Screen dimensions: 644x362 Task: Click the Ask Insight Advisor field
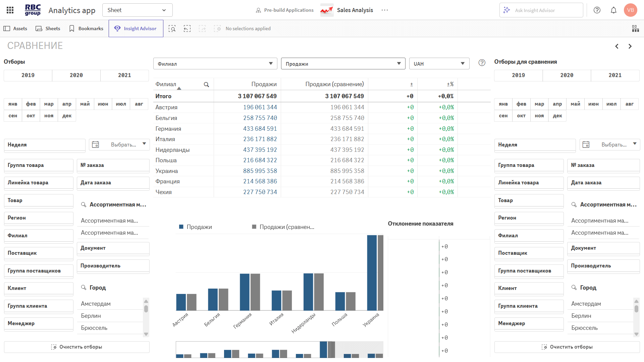[541, 10]
